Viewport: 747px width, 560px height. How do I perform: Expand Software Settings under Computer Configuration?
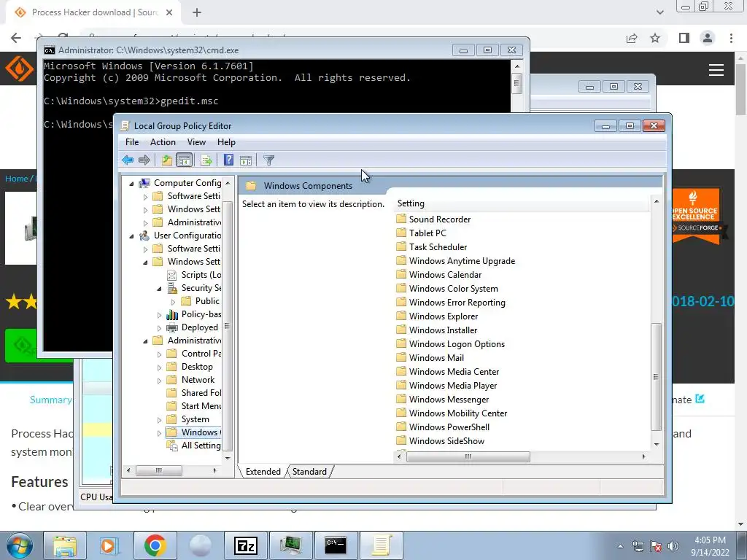(x=146, y=197)
